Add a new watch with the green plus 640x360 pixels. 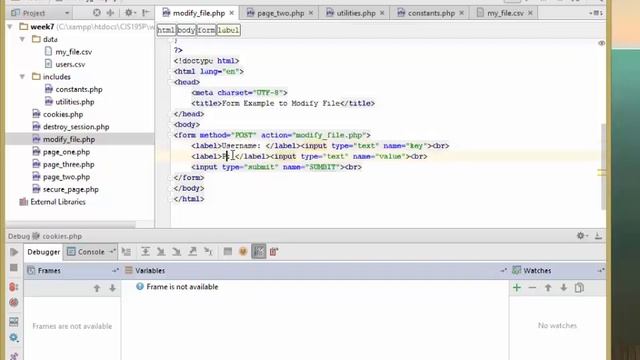517,288
